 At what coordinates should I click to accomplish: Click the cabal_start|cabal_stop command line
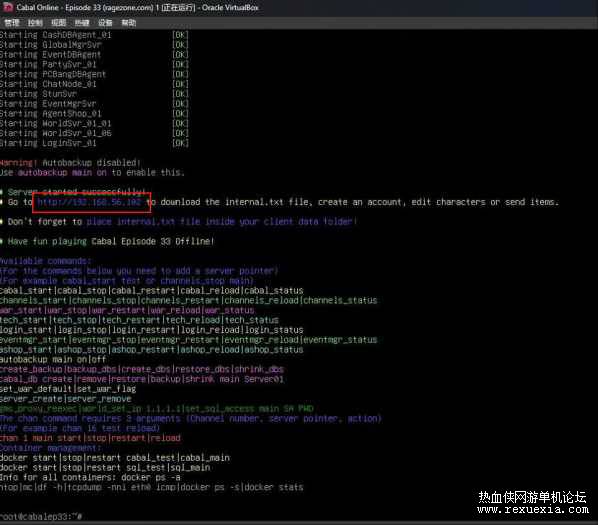coord(151,291)
